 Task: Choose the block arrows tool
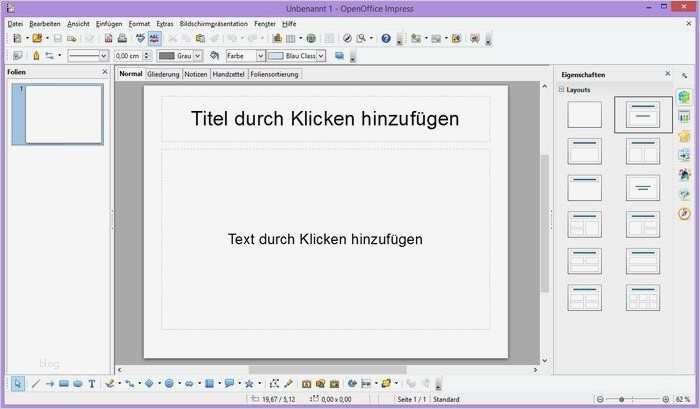[189, 384]
